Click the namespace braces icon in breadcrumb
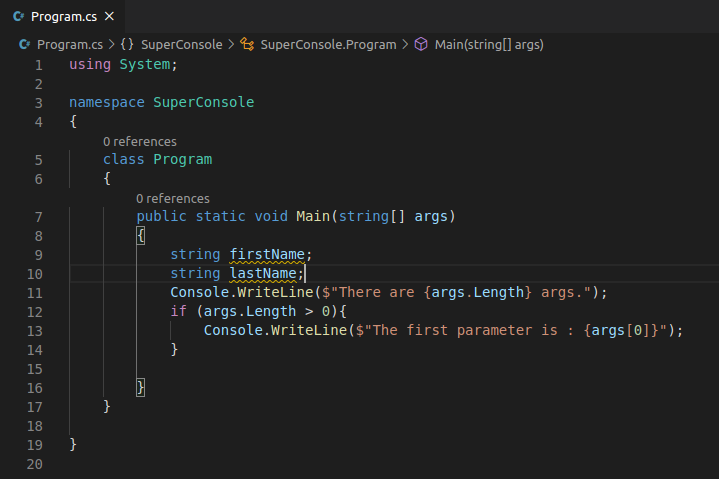 pyautogui.click(x=127, y=44)
